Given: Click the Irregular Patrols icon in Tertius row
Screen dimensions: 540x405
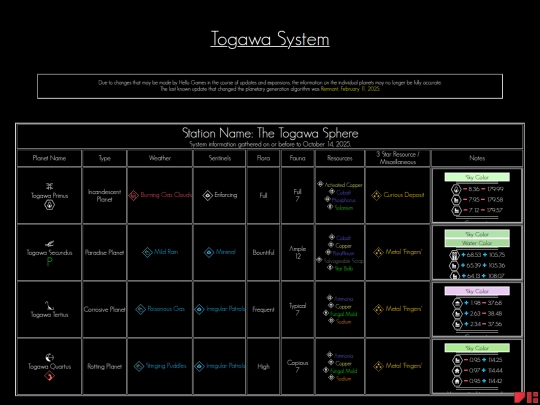Looking at the screenshot, I should pyautogui.click(x=199, y=309).
